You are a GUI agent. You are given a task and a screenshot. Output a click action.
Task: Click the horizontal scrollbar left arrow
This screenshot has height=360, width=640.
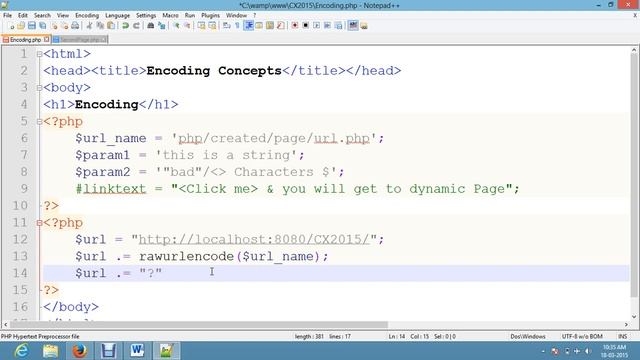tap(6, 325)
